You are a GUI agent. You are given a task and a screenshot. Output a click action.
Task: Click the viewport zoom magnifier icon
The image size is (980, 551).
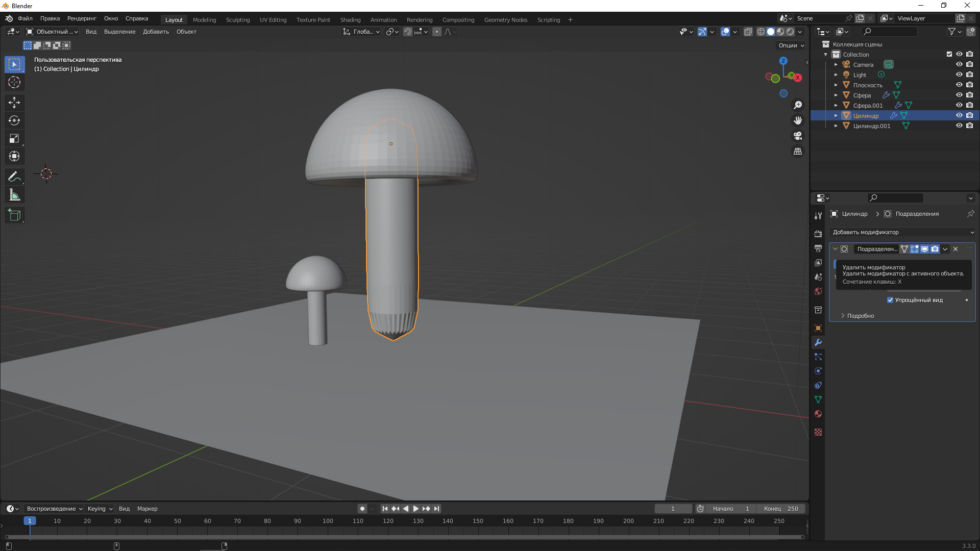(x=798, y=105)
